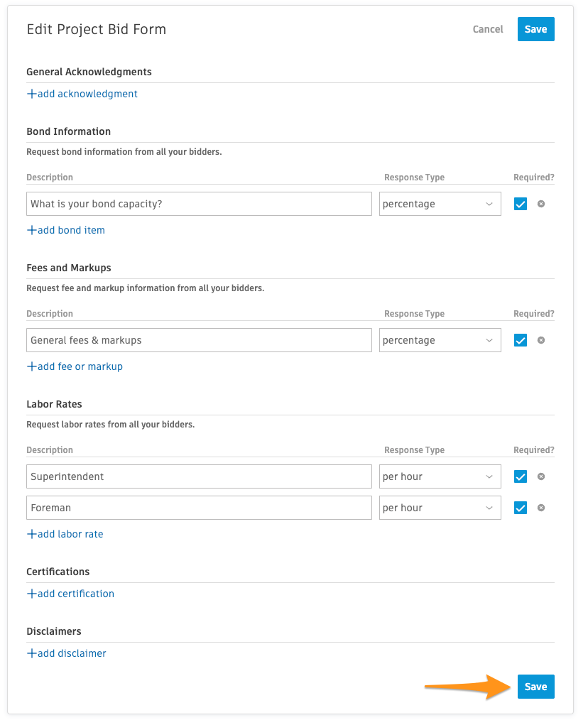
Task: Remove the bond capacity item
Action: point(541,204)
